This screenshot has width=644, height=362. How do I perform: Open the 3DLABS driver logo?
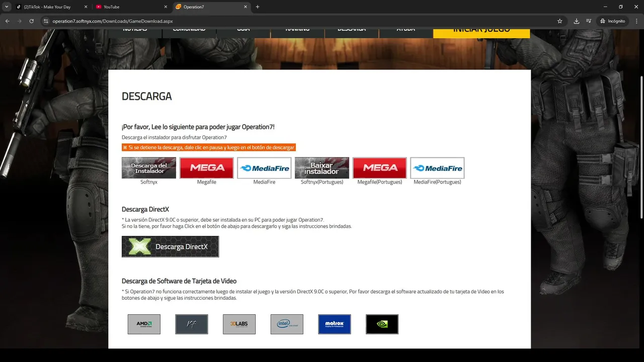pos(239,324)
